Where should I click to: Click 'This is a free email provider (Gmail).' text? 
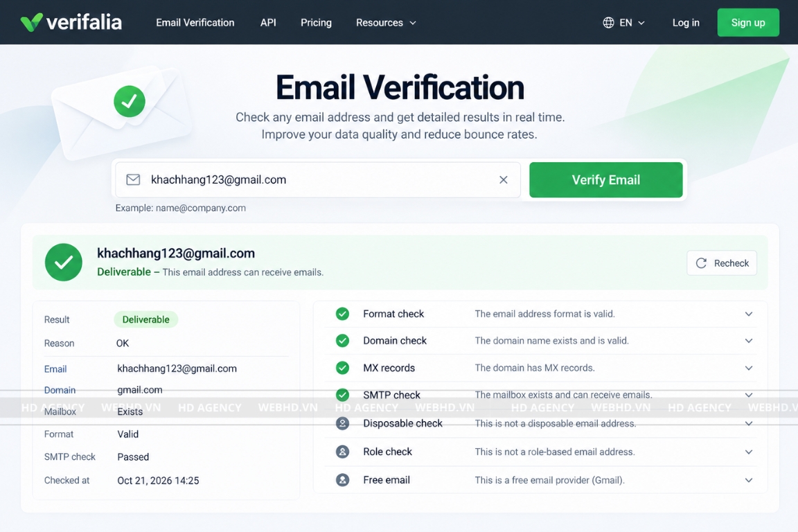(x=549, y=480)
